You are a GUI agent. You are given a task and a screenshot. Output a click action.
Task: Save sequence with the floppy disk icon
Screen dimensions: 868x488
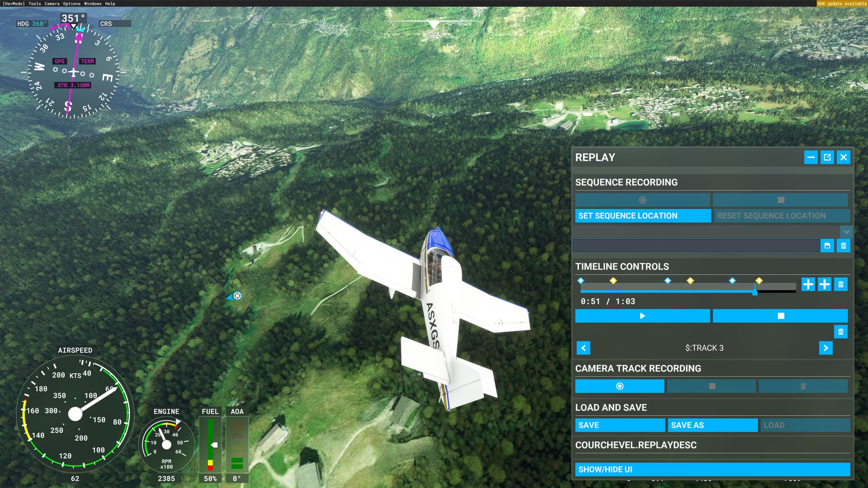[x=827, y=246]
